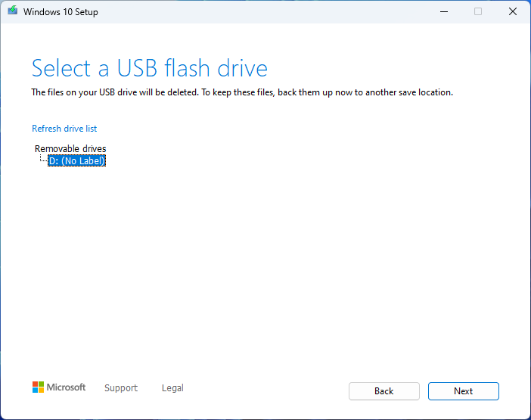Image resolution: width=531 pixels, height=420 pixels.
Task: Click the Microsoft wordmark text
Action: (67, 387)
